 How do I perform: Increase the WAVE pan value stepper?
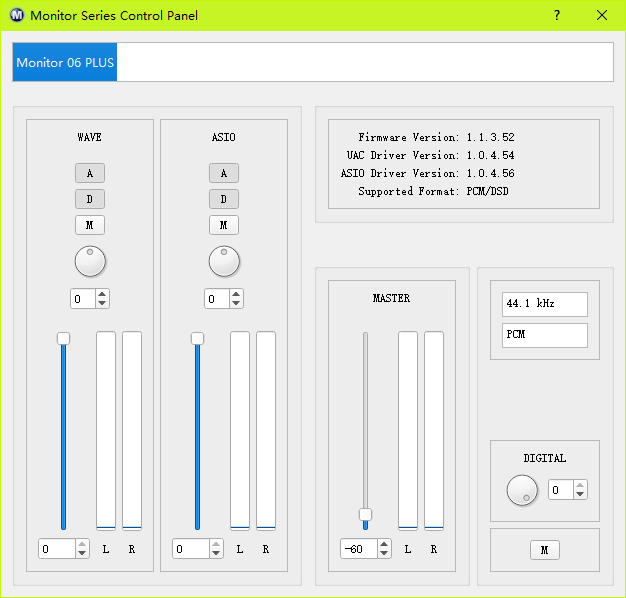[102, 294]
